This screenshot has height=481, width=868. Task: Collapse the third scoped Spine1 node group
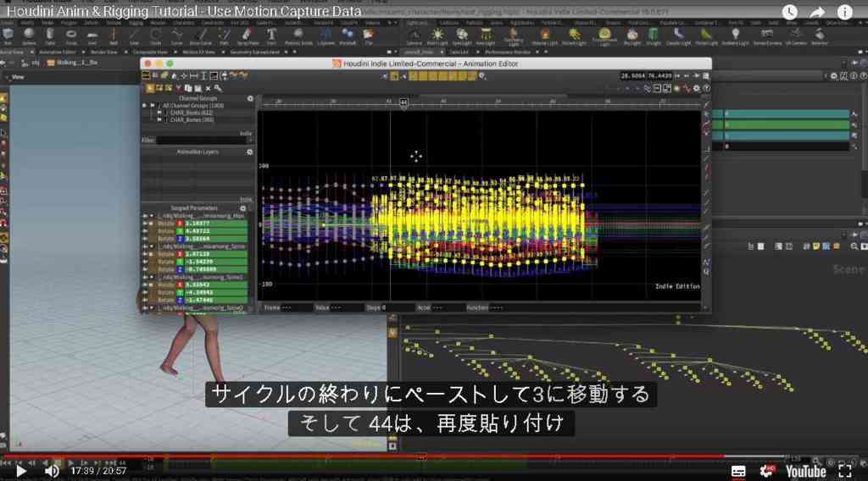[x=153, y=277]
